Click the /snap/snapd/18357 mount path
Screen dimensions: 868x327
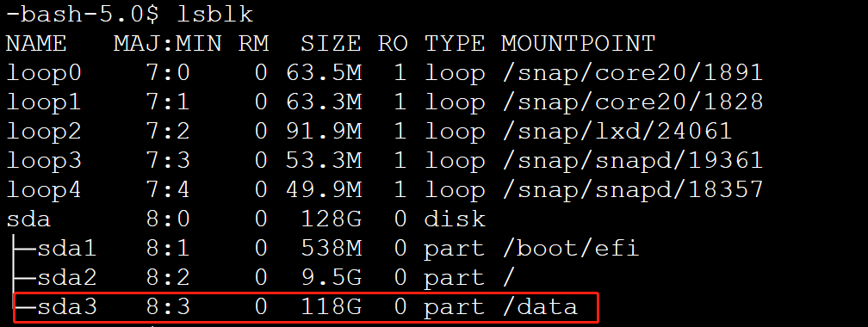pyautogui.click(x=632, y=190)
